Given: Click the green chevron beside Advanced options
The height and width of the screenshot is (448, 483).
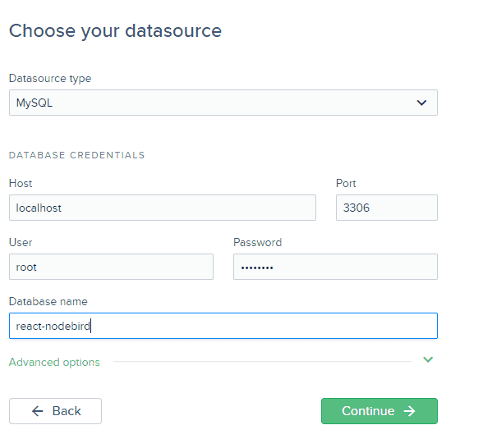Looking at the screenshot, I should pos(428,359).
